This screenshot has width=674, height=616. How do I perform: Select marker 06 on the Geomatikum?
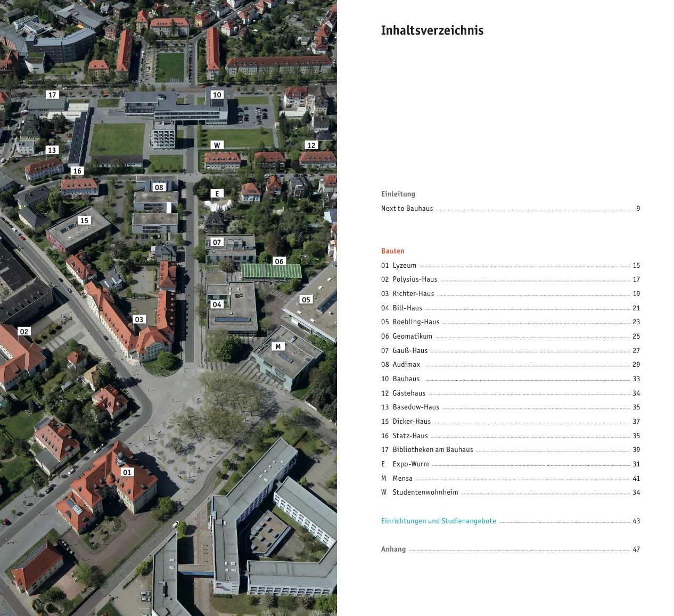click(x=279, y=261)
